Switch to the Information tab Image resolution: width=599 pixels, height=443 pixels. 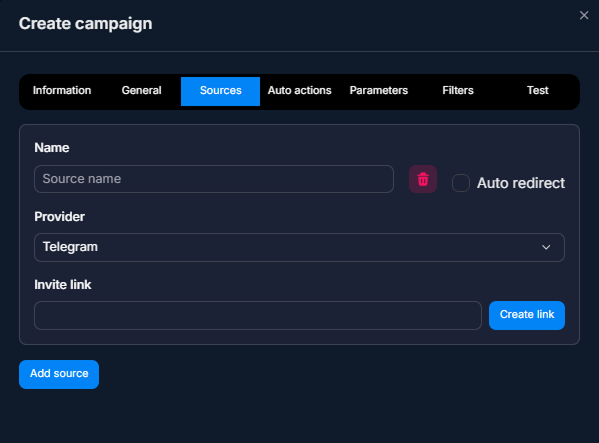tap(62, 91)
